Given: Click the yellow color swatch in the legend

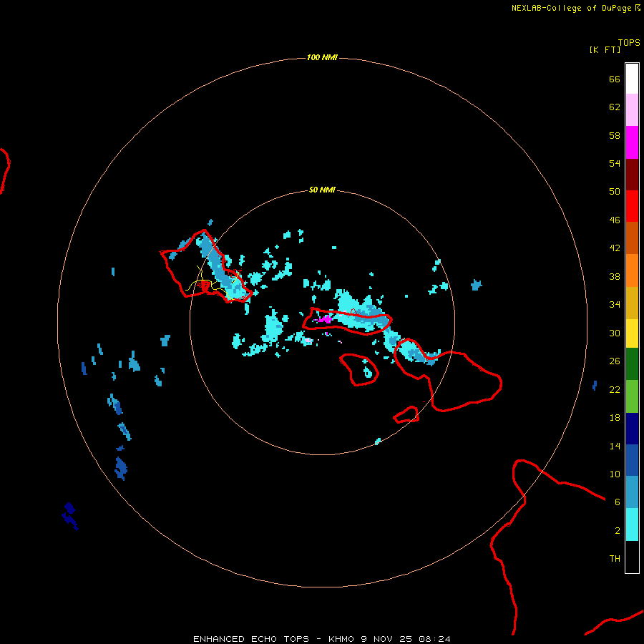Looking at the screenshot, I should pyautogui.click(x=632, y=333).
